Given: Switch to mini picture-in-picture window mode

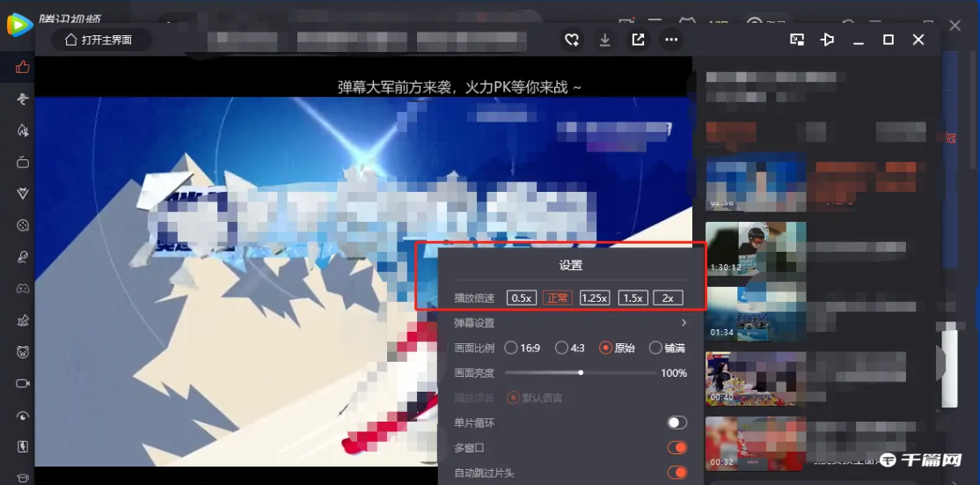Looking at the screenshot, I should [797, 40].
